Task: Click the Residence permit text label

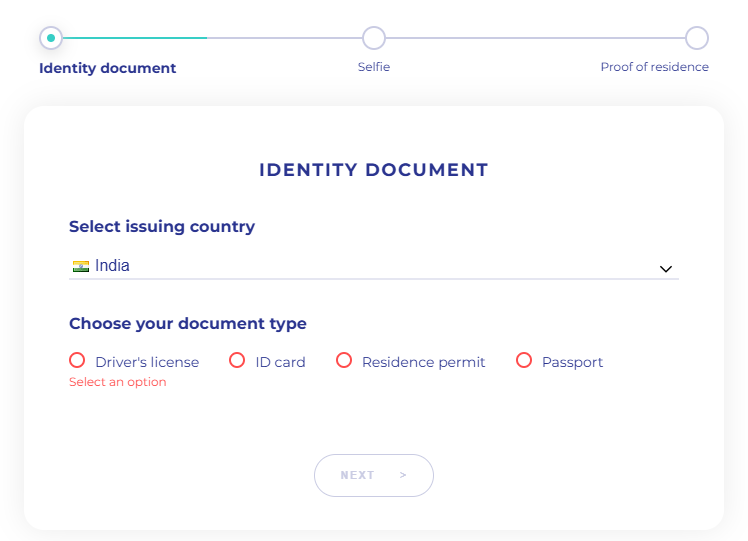Action: pyautogui.click(x=424, y=362)
